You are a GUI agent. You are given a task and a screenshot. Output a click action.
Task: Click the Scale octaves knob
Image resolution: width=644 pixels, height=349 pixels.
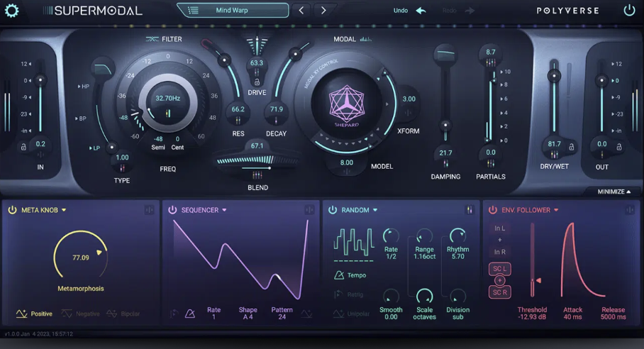click(424, 297)
